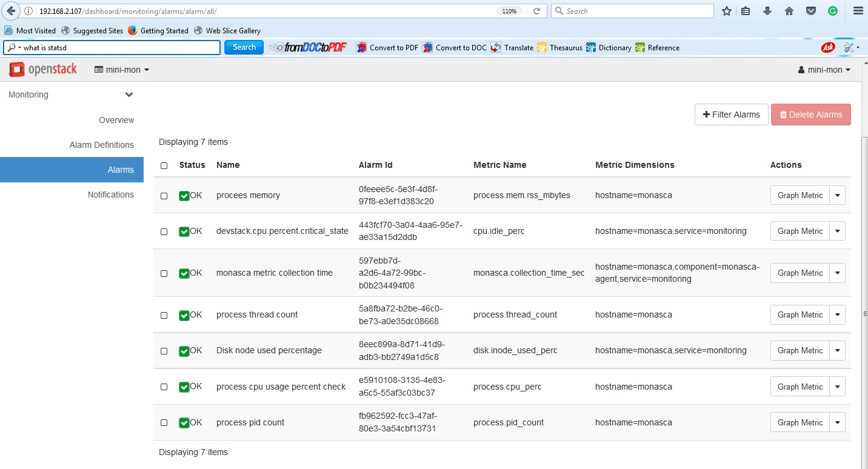Open actions dropdown for Disk node used percentage
Screen dimensions: 868x469
pos(838,350)
